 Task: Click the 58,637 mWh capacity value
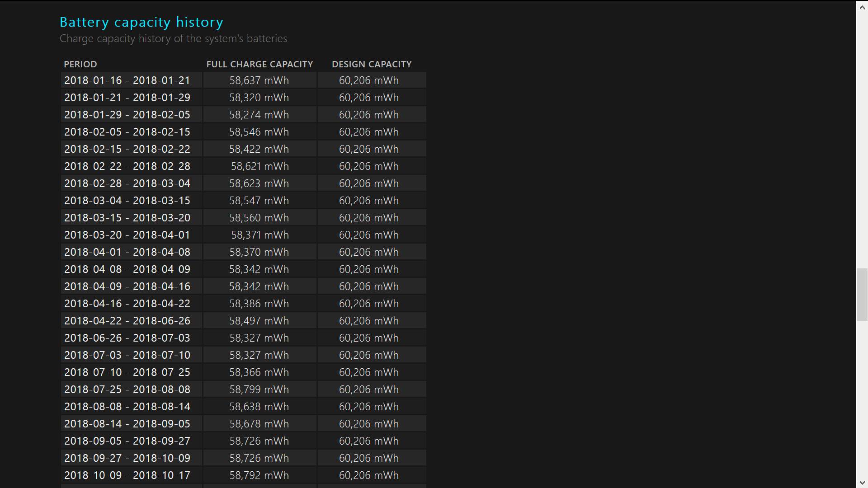(259, 80)
